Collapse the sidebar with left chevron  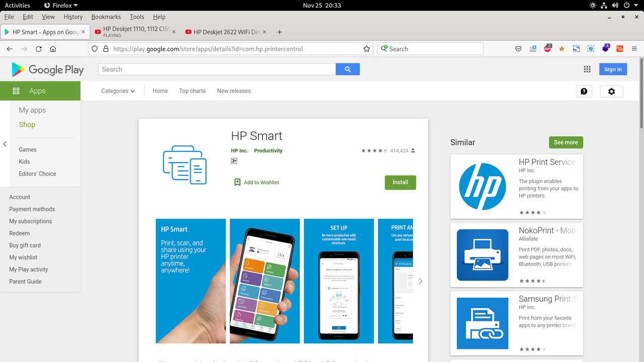pyautogui.click(x=5, y=144)
